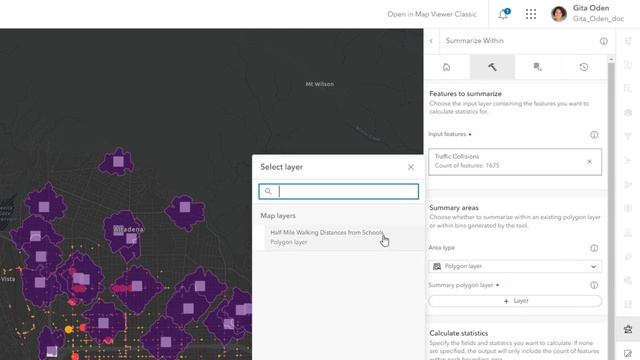Viewport: 640px width, 360px height.
Task: Click the Traffic Collisions input layer box
Action: coord(515,162)
